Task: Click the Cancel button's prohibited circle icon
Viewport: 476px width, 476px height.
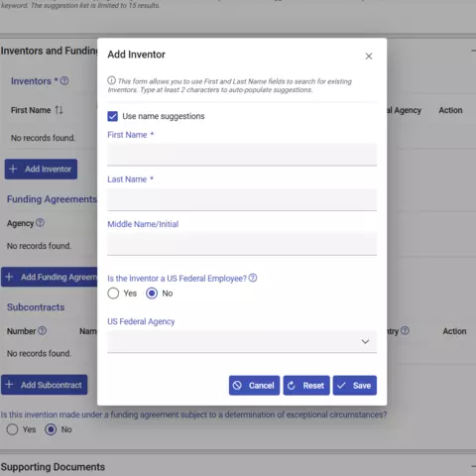Action: tap(237, 385)
